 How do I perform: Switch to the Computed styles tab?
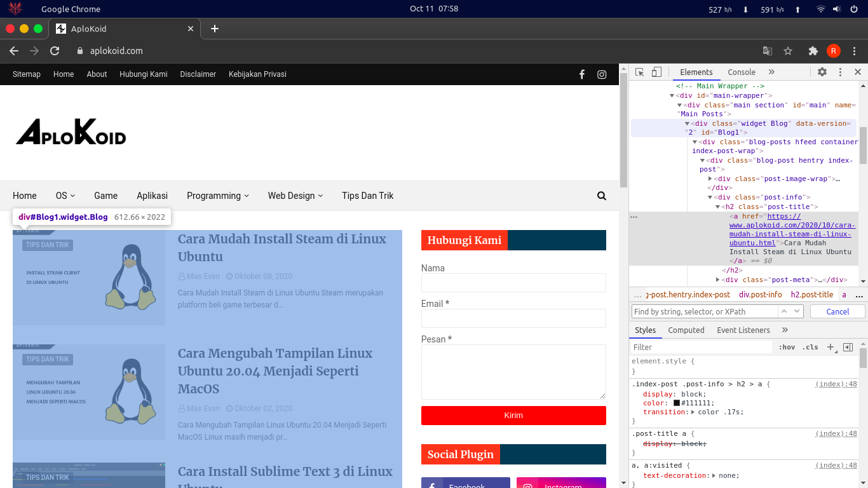pos(686,330)
